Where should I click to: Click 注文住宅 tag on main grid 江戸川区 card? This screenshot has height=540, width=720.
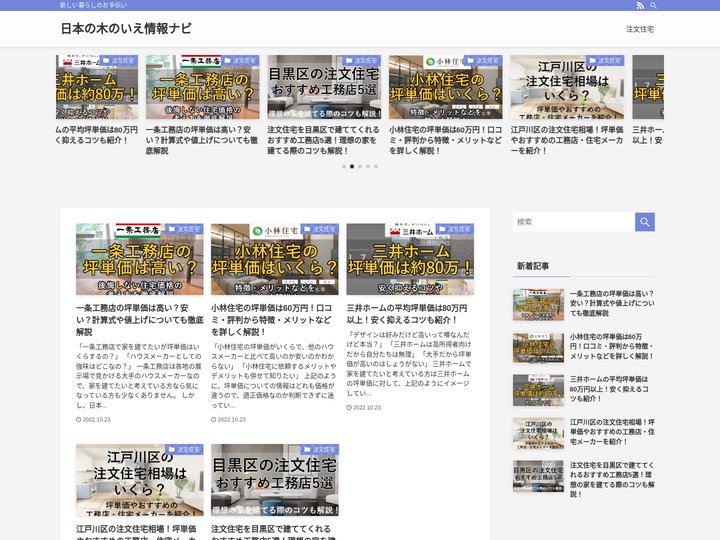pos(184,449)
